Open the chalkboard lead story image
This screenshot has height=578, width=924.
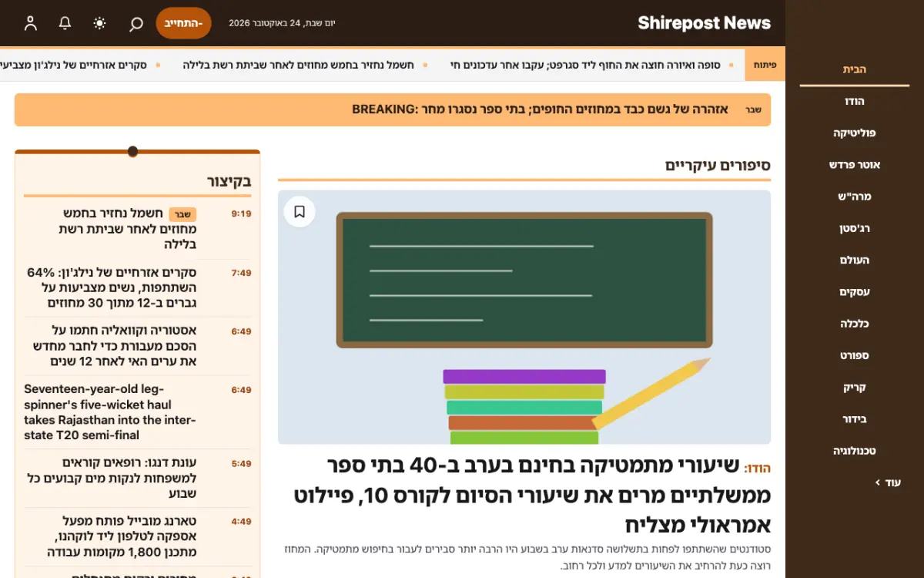(x=524, y=318)
